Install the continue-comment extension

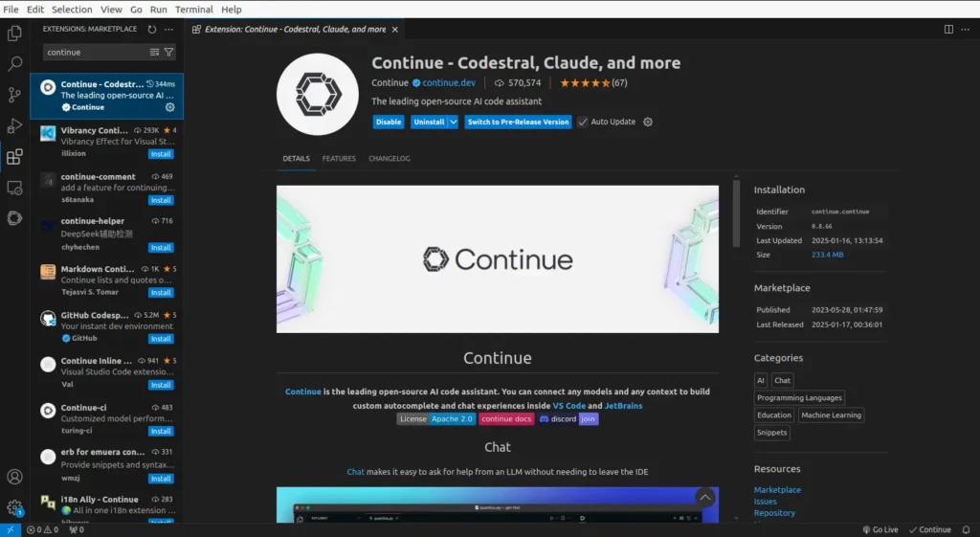pos(161,201)
